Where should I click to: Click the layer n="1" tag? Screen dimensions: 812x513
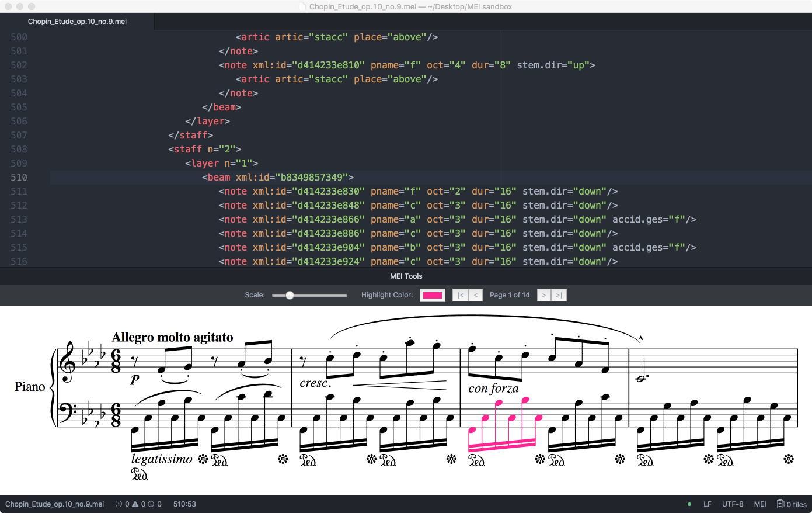(x=222, y=163)
